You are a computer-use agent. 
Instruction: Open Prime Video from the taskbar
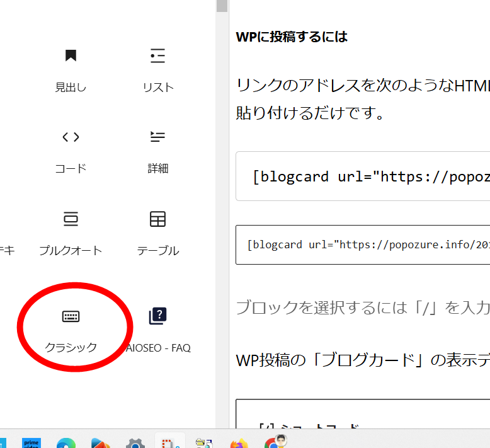pos(31,442)
